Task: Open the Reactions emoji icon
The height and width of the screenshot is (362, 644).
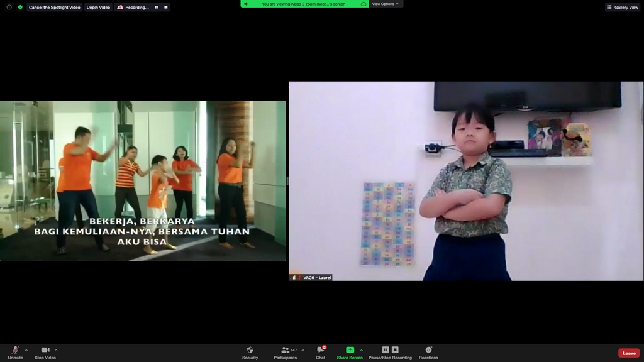Action: pos(428,349)
